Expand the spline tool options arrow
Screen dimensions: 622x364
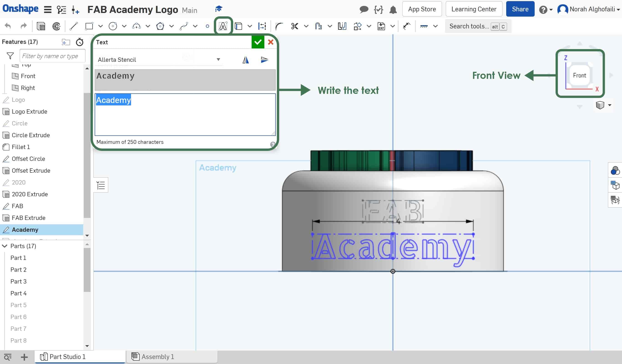pos(195,26)
